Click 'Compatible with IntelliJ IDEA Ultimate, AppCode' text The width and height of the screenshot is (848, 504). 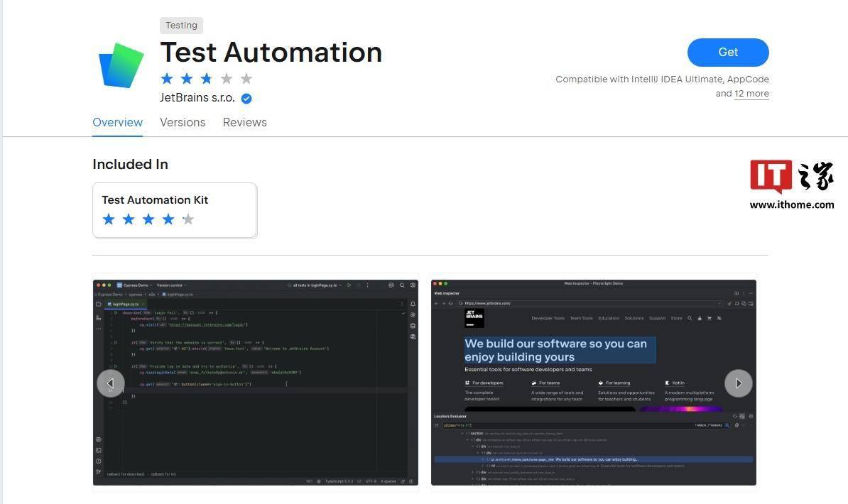[x=662, y=79]
